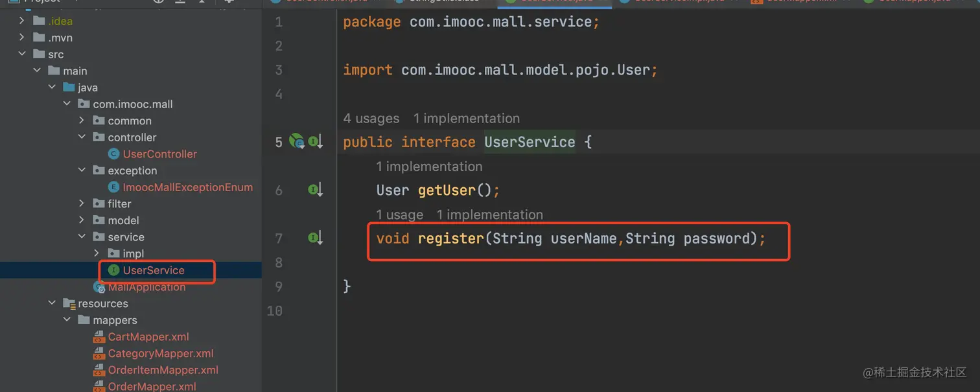
Task: Open the "4 usages" hint above UserService
Action: 371,119
